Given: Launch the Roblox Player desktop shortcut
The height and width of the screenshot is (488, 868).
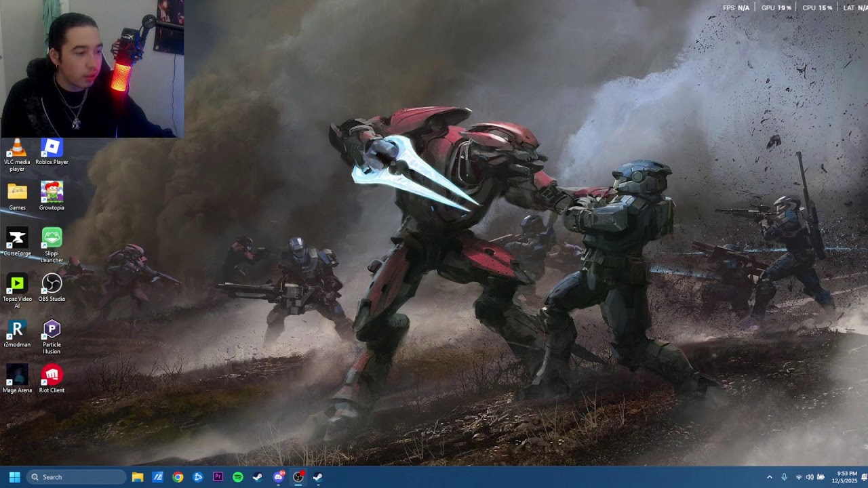Looking at the screenshot, I should [x=52, y=152].
